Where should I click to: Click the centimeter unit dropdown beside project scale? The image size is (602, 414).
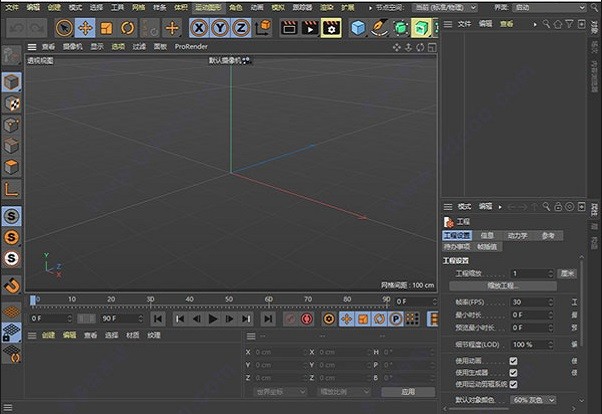567,273
